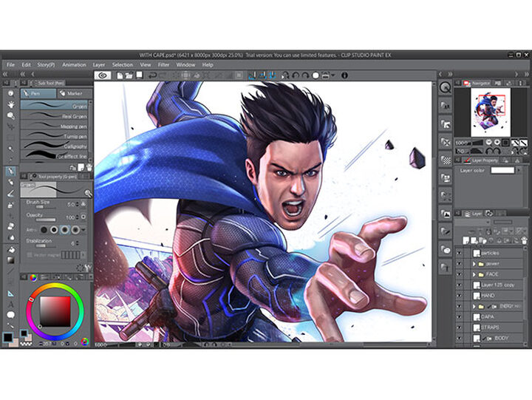The image size is (532, 400).
Task: Hide the power folder layer
Action: click(x=459, y=263)
